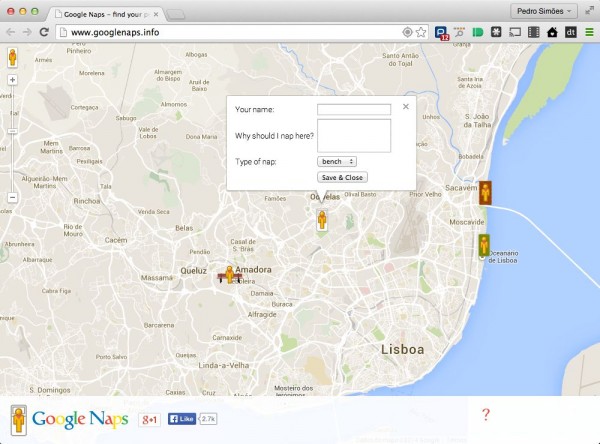The height and width of the screenshot is (444, 600).
Task: Click the Barcarena map label
Action: pyautogui.click(x=159, y=325)
